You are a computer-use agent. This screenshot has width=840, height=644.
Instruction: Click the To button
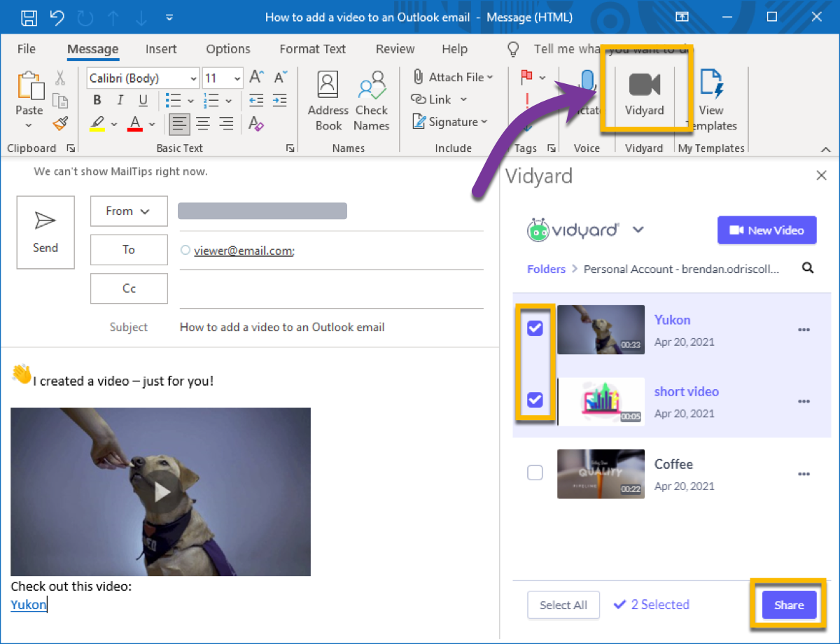click(129, 249)
